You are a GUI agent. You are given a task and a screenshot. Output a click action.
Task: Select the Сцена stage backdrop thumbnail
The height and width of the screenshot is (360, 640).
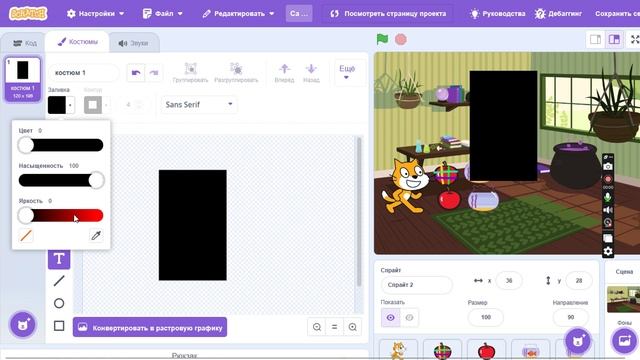624,299
